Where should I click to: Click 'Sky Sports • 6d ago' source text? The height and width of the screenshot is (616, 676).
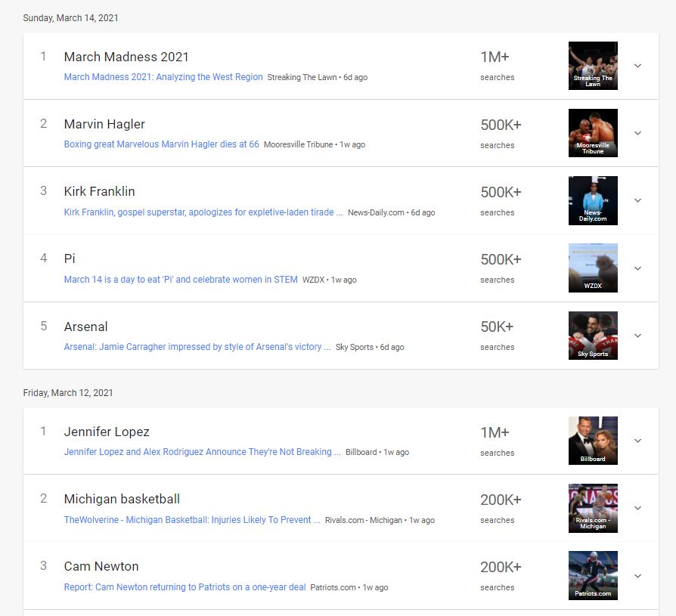[370, 348]
